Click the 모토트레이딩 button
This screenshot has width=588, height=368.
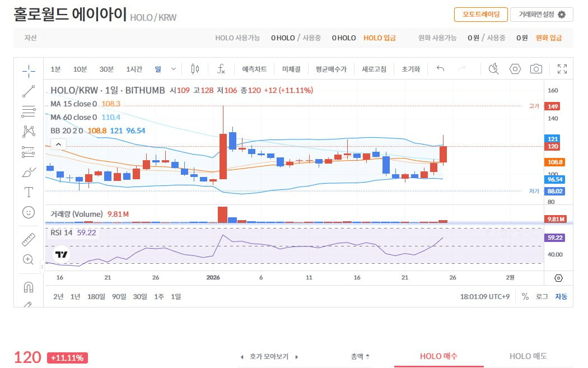tap(480, 15)
